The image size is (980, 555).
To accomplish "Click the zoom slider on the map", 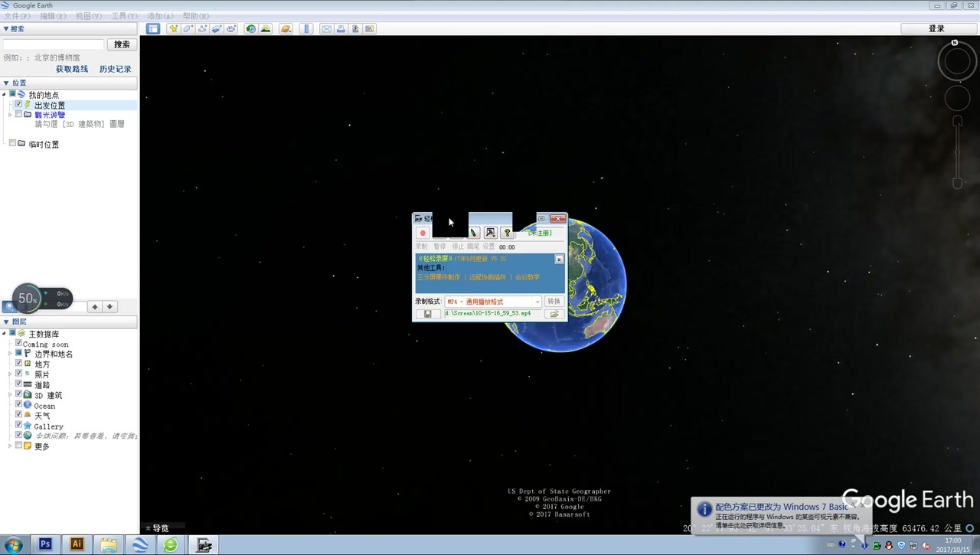I will 957,152.
